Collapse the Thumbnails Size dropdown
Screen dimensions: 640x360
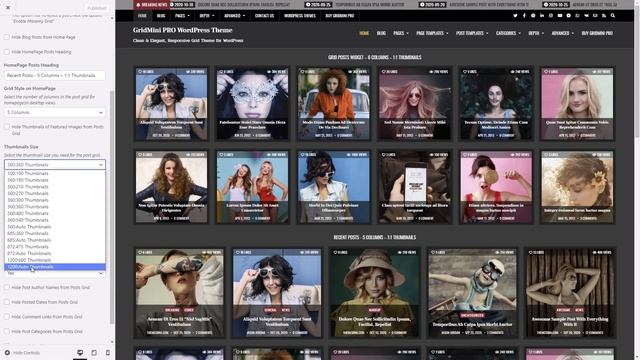click(x=54, y=164)
